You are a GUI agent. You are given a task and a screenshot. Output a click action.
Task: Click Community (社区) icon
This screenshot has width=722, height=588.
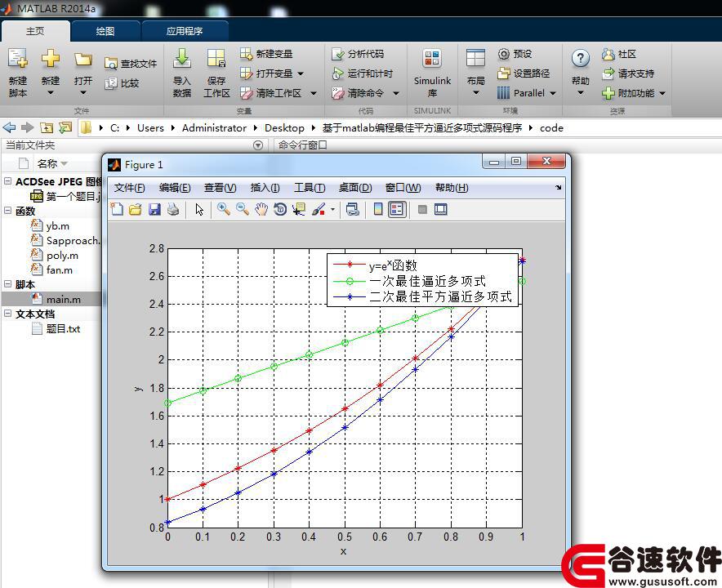pyautogui.click(x=608, y=55)
